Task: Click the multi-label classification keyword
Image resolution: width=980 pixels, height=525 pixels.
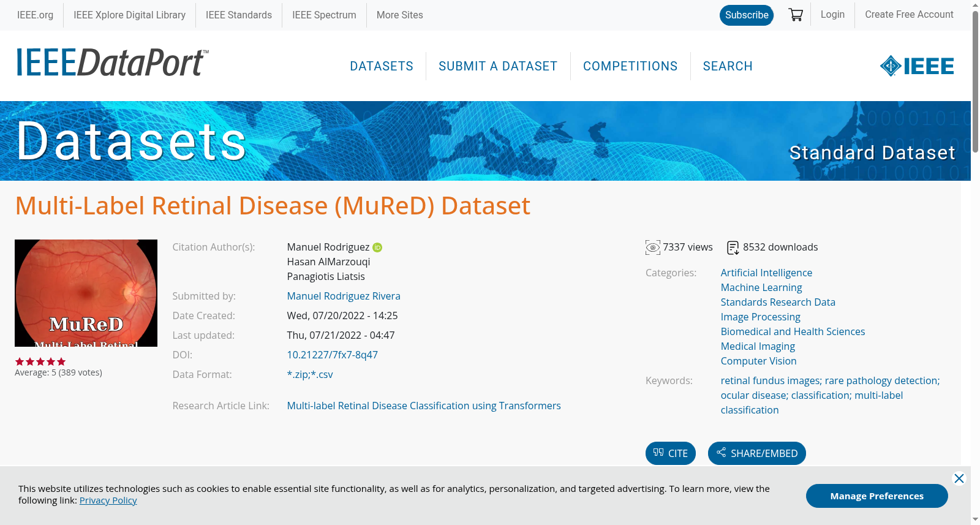Action: tap(812, 402)
